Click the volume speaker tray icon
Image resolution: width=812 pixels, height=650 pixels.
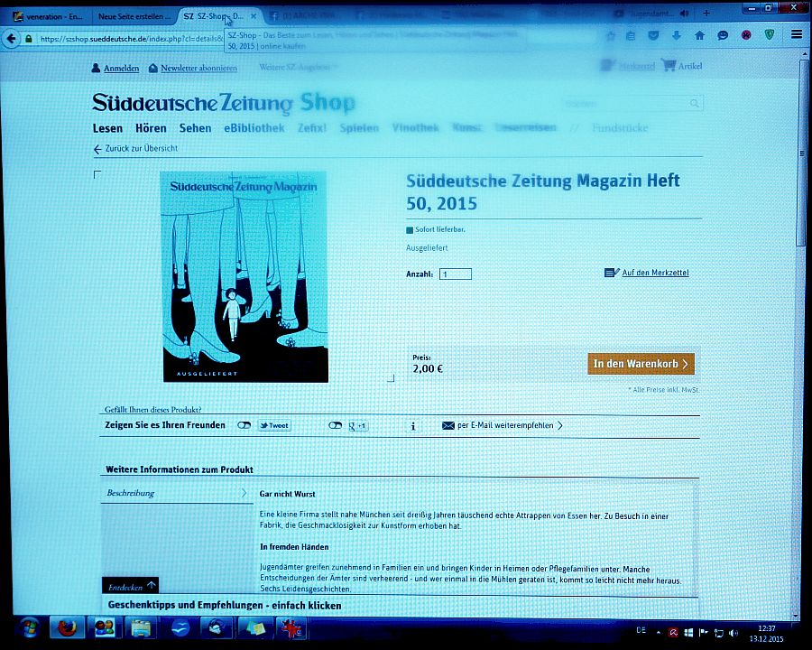[x=734, y=632]
